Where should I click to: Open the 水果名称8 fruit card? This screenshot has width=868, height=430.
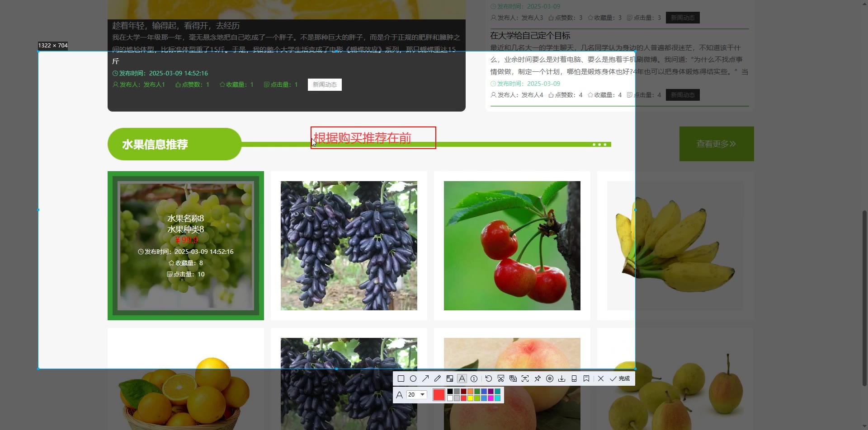click(x=186, y=246)
